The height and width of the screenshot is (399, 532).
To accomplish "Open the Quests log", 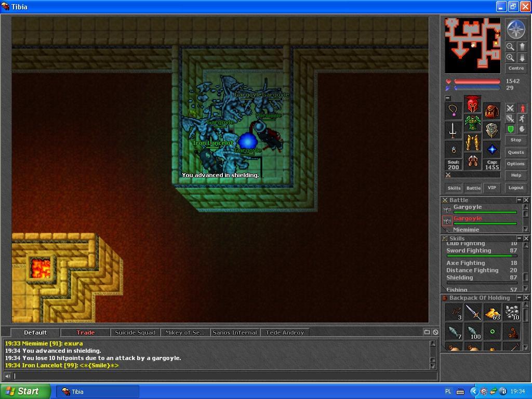I will (x=516, y=152).
